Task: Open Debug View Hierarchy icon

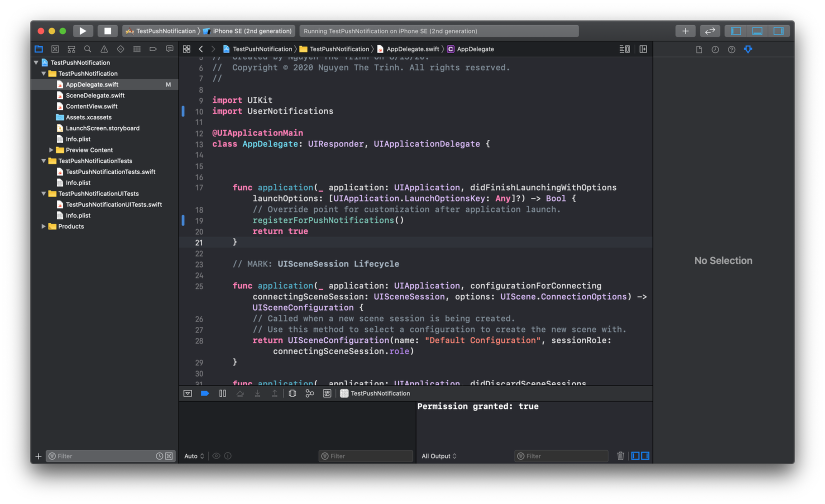Action: coord(292,393)
